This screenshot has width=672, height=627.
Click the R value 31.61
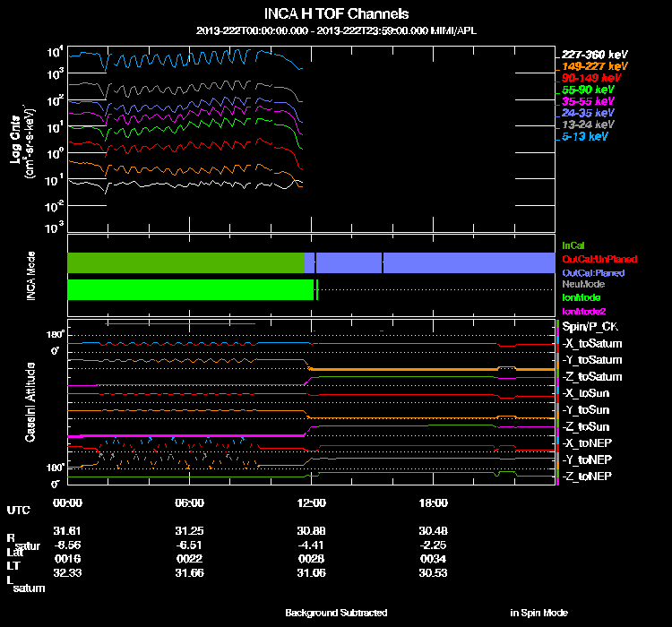pyautogui.click(x=67, y=530)
